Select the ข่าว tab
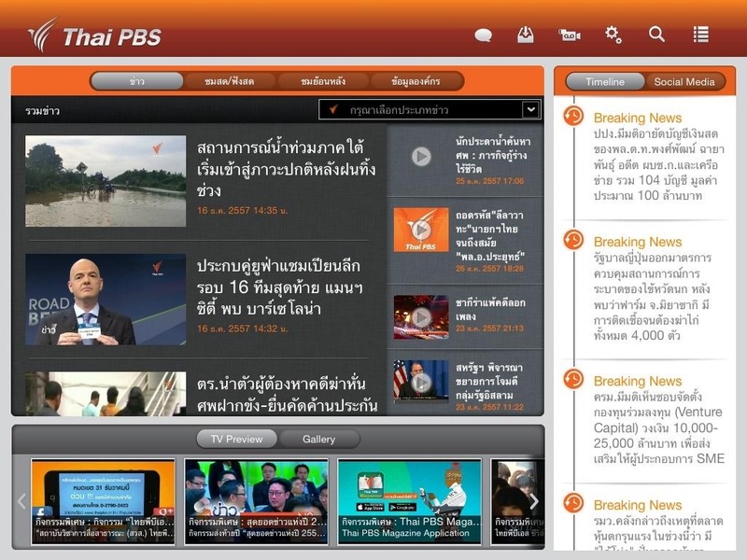The image size is (747, 560). [136, 81]
